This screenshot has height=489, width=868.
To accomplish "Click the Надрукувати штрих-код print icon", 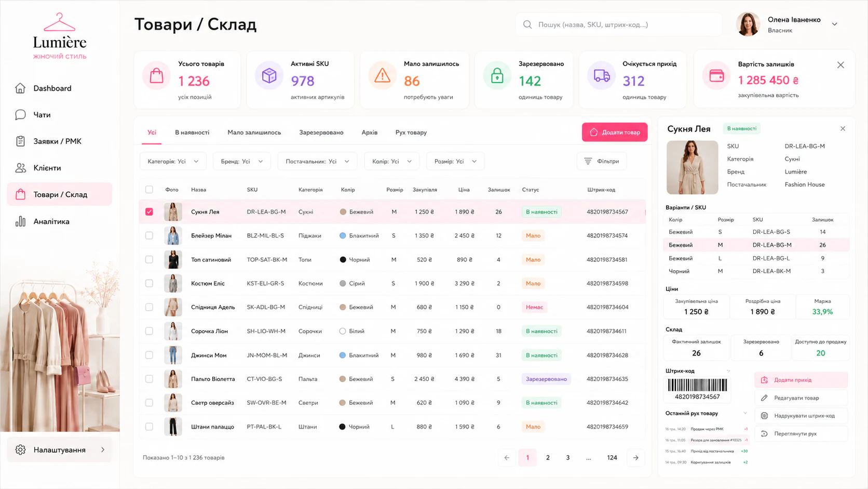I will click(x=764, y=416).
